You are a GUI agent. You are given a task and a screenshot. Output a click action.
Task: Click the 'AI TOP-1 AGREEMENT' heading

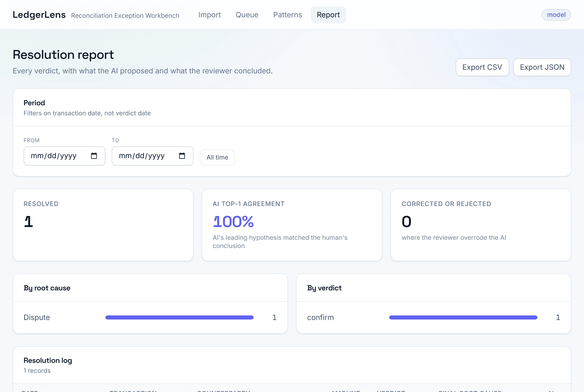[x=248, y=204]
